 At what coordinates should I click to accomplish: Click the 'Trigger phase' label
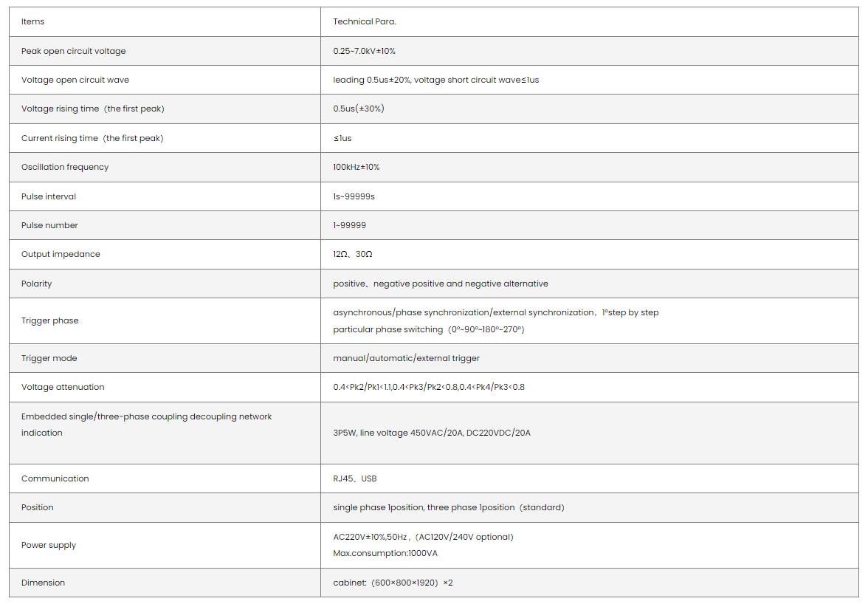point(49,320)
